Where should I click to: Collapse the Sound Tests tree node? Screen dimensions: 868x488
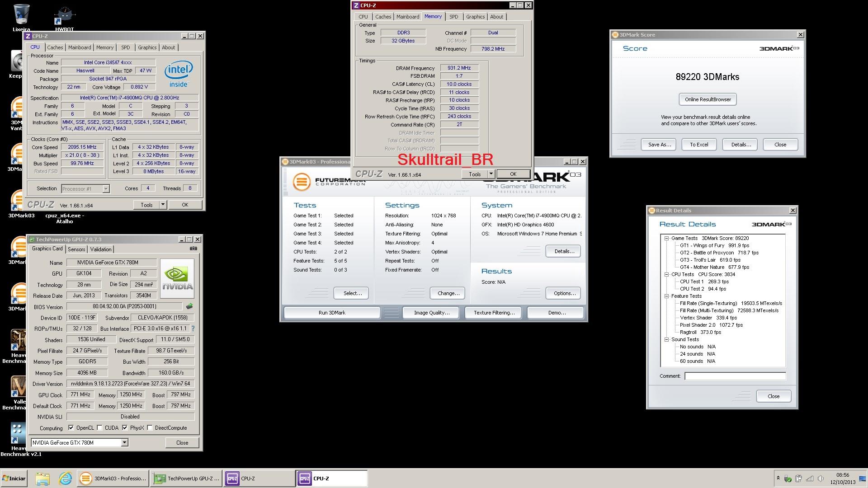coord(666,339)
